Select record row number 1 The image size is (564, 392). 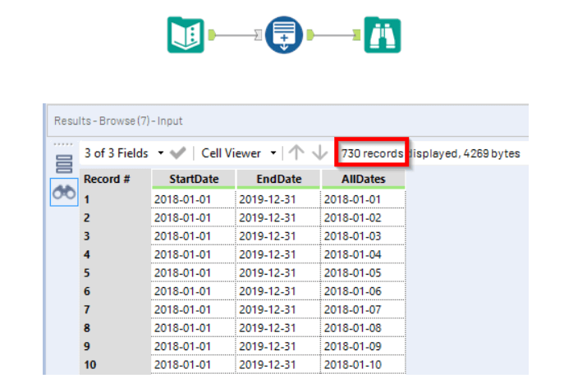coord(115,199)
